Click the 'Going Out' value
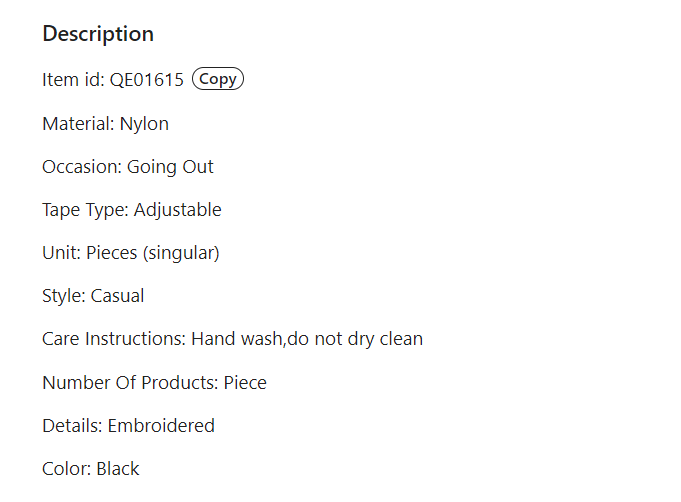 coord(170,167)
